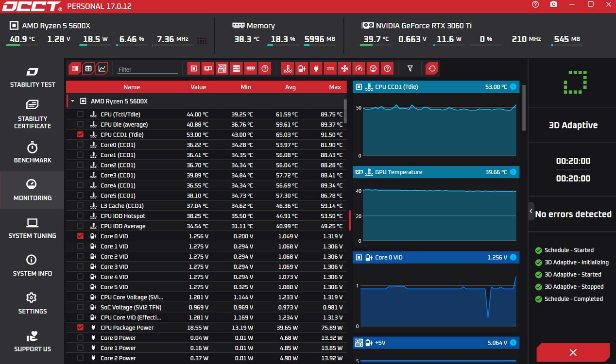Viewport: 616px width, 364px height.
Task: Toggle the voltage sensor type filter
Action: pos(302,69)
